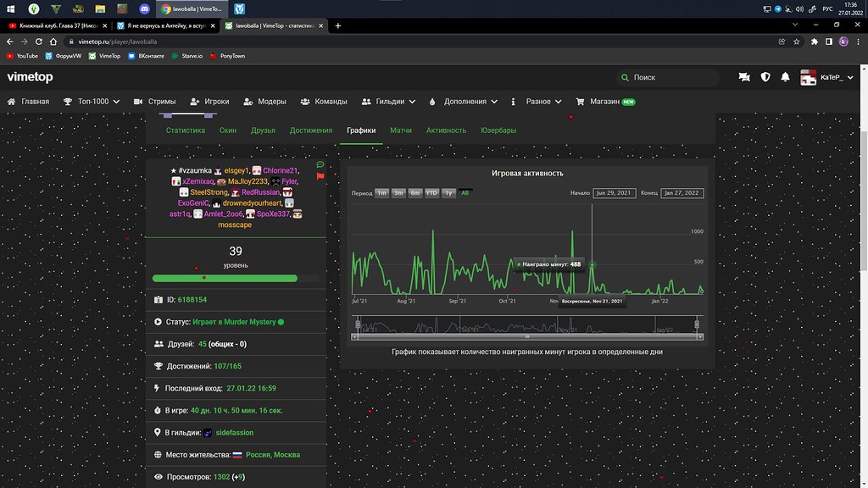Switch to the Матчи tab
Image resolution: width=868 pixels, height=488 pixels.
click(401, 130)
